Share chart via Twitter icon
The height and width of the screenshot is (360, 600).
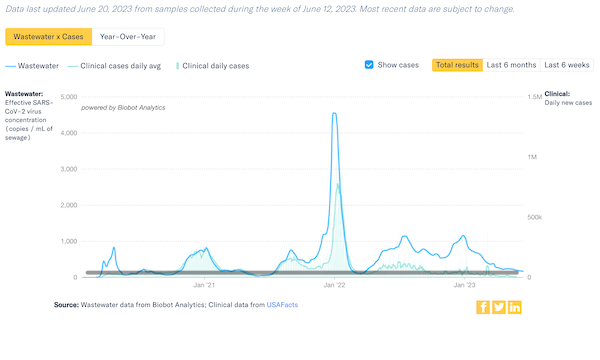tap(499, 307)
